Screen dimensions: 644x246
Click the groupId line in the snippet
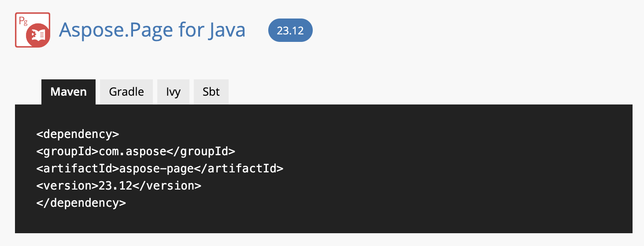[x=136, y=151]
